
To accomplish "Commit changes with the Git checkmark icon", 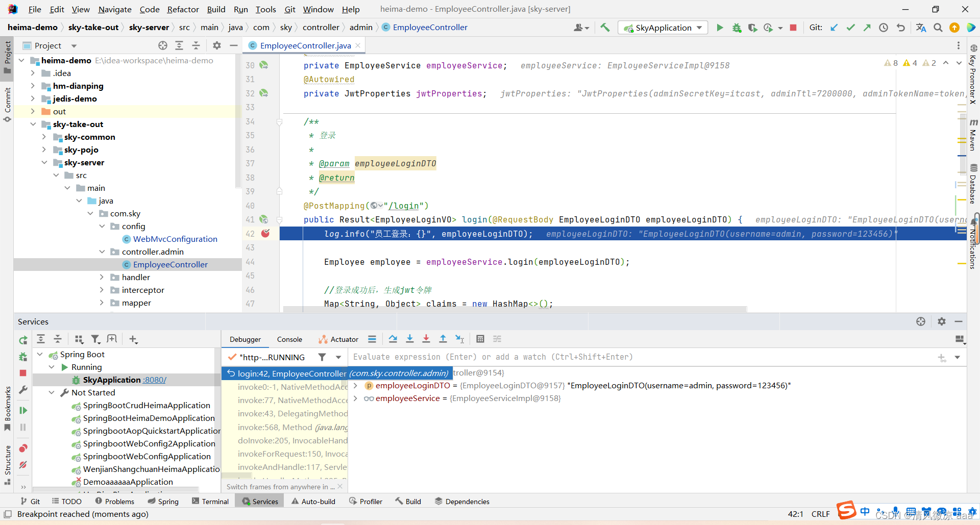I will [x=850, y=28].
